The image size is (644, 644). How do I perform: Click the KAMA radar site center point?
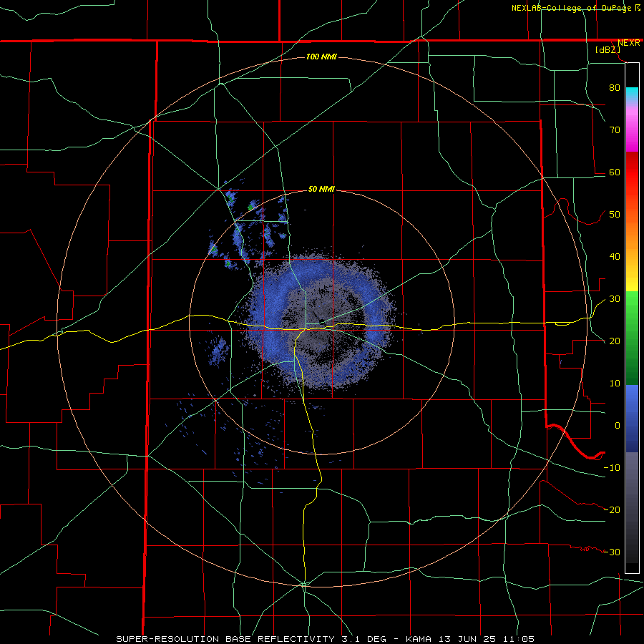coord(321,321)
